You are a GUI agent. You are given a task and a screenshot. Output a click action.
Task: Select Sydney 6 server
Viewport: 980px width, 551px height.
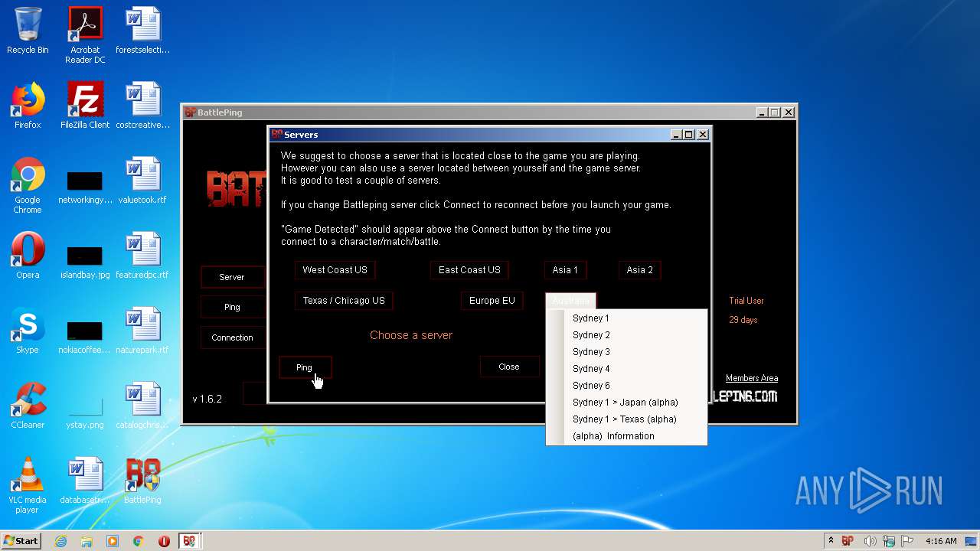click(626, 386)
